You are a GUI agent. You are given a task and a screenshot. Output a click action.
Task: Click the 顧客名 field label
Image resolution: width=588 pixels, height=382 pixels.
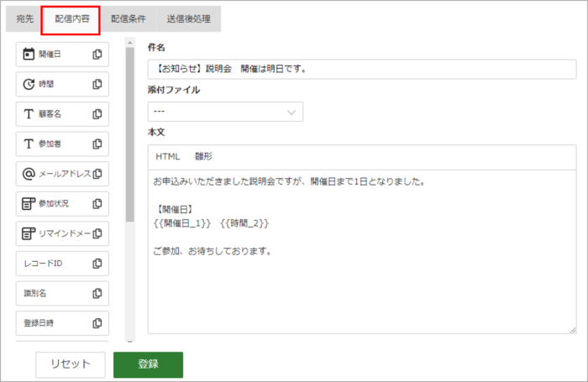click(50, 114)
